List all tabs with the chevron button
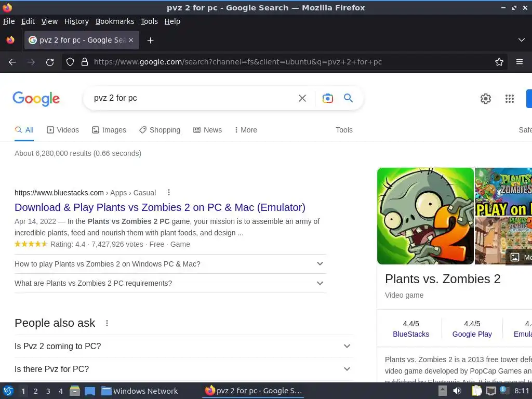Viewport: 532px width, 399px height. click(x=522, y=40)
